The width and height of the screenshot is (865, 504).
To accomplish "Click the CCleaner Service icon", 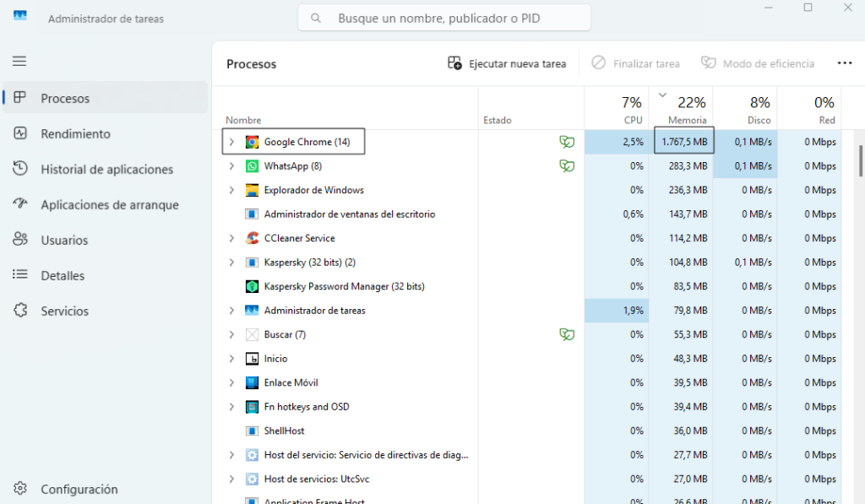I will 252,238.
